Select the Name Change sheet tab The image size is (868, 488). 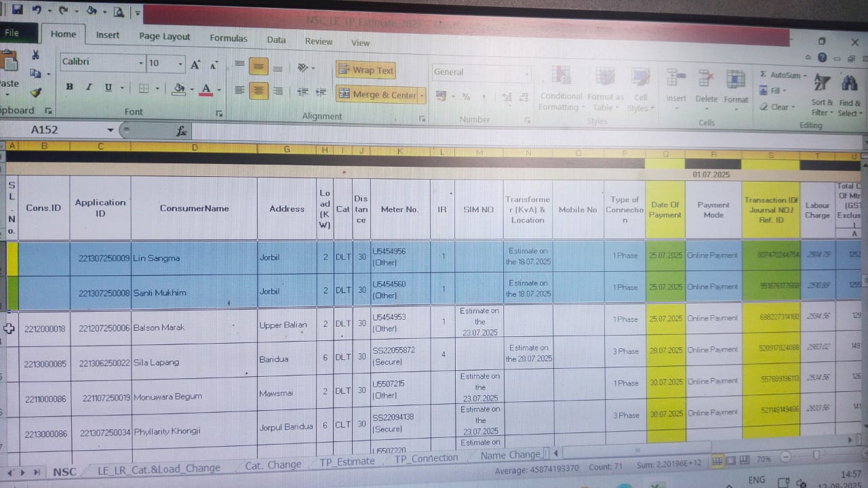coord(510,455)
